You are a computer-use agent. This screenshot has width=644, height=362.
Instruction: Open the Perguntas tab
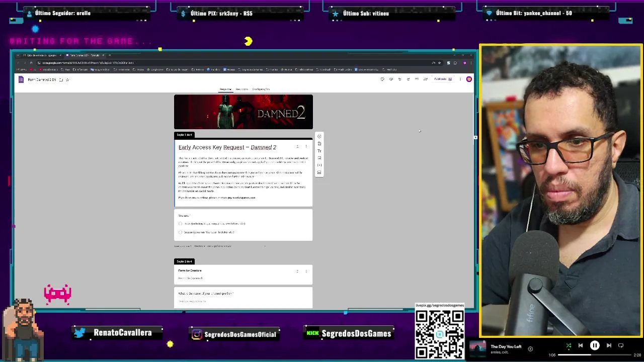(x=225, y=89)
